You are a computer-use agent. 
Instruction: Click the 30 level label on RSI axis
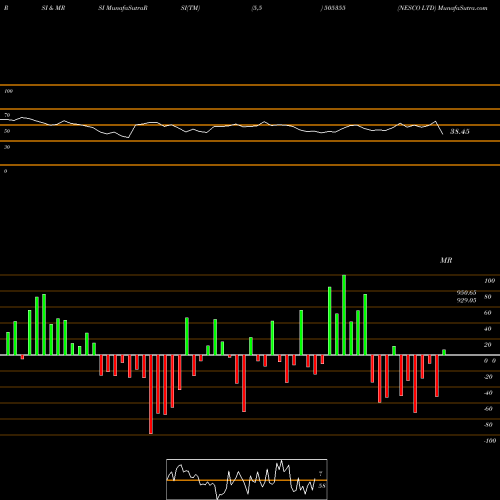(x=7, y=147)
